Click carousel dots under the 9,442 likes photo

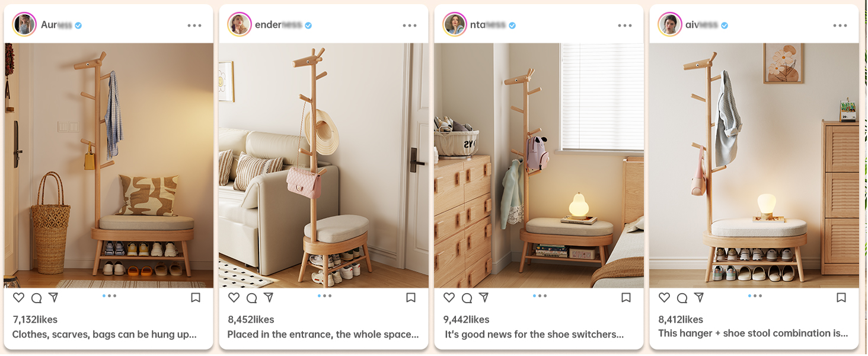click(540, 295)
